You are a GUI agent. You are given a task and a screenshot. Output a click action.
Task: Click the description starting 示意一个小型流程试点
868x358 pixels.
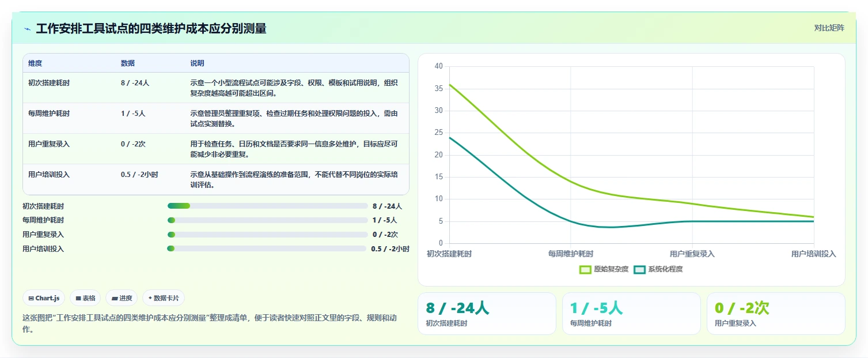(x=294, y=88)
